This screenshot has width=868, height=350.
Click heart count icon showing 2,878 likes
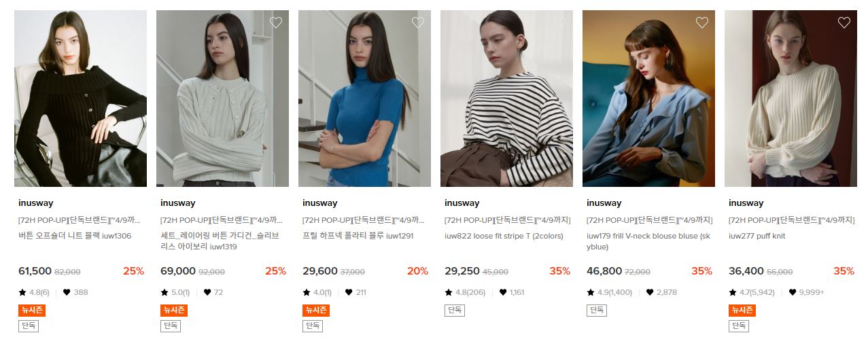coord(650,292)
